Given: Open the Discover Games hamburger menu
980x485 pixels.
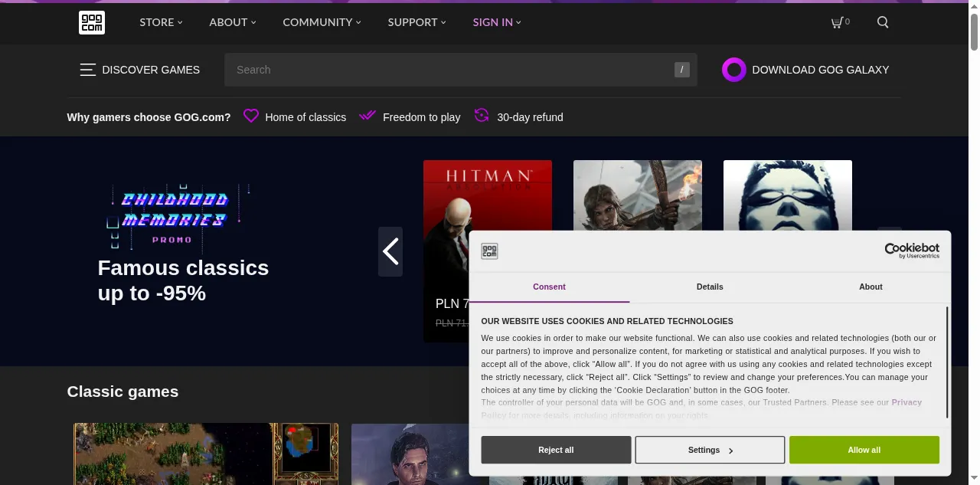Looking at the screenshot, I should point(88,70).
